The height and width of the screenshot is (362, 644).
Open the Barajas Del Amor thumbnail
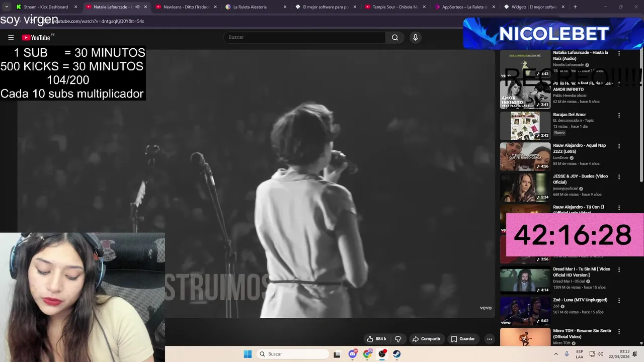click(x=525, y=126)
